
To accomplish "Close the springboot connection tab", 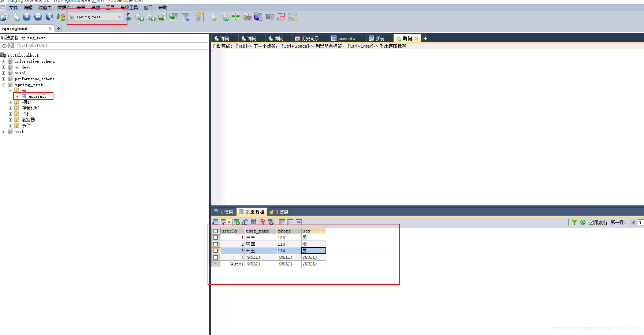I will pyautogui.click(x=50, y=29).
